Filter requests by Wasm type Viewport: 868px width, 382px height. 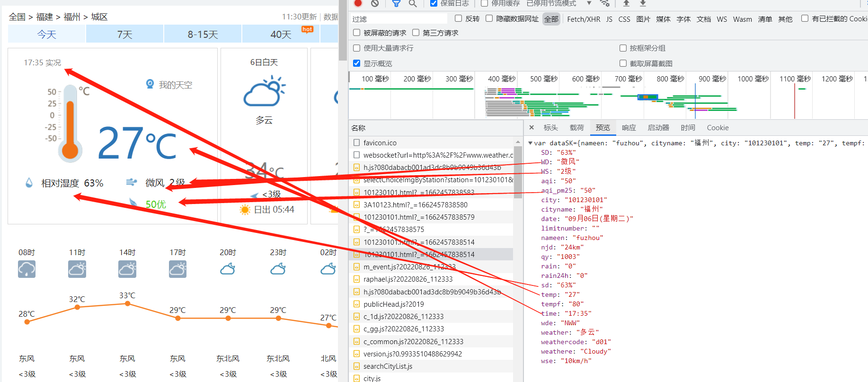(x=743, y=19)
